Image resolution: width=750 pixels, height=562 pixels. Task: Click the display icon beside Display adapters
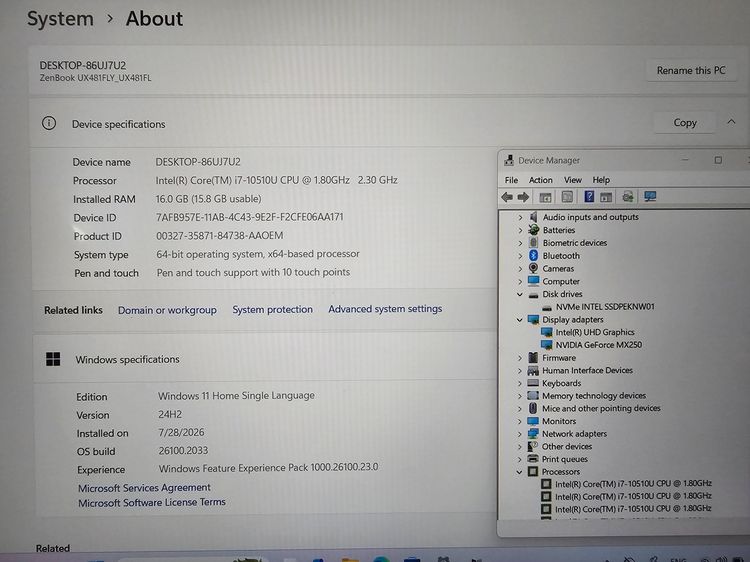[x=533, y=319]
